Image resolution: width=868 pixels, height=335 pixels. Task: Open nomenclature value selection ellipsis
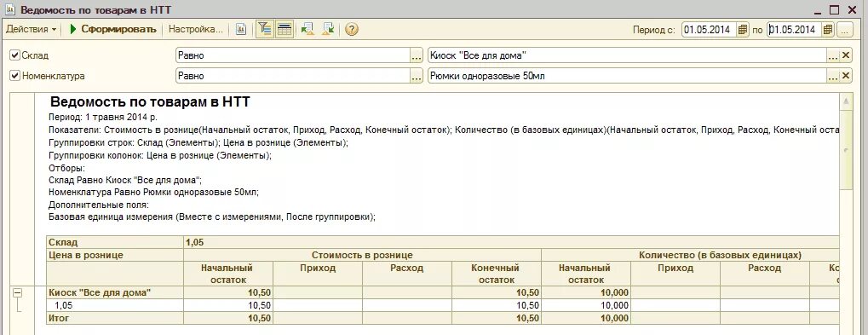point(833,76)
